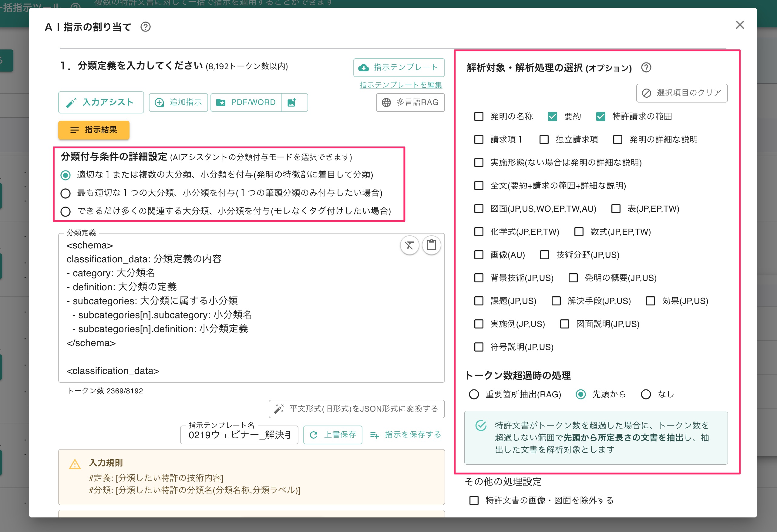Click トークン数 2369/8192 counter text
The image size is (777, 532).
105,391
